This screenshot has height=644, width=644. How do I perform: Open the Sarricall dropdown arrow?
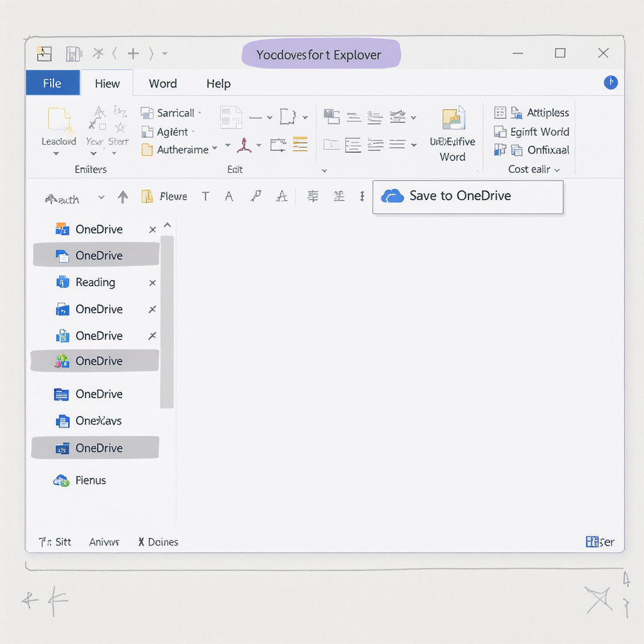pyautogui.click(x=200, y=113)
